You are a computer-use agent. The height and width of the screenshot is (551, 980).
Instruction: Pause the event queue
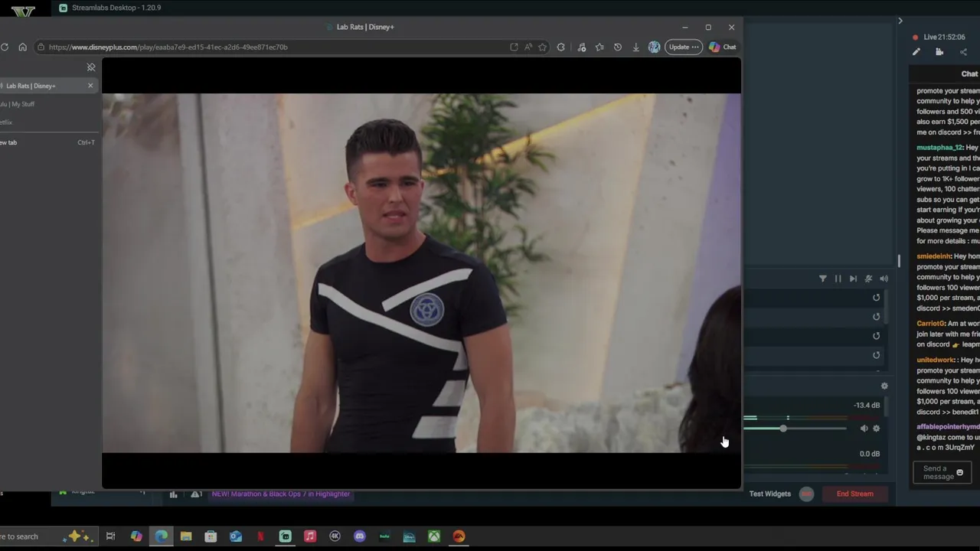pos(838,279)
